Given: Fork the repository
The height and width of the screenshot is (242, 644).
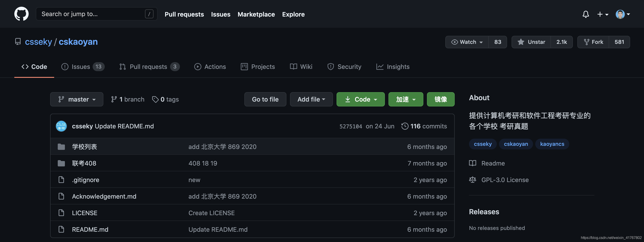Looking at the screenshot, I should click(593, 42).
